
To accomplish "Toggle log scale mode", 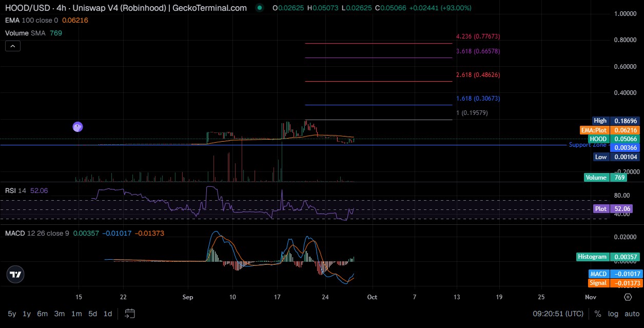I will pos(613,313).
